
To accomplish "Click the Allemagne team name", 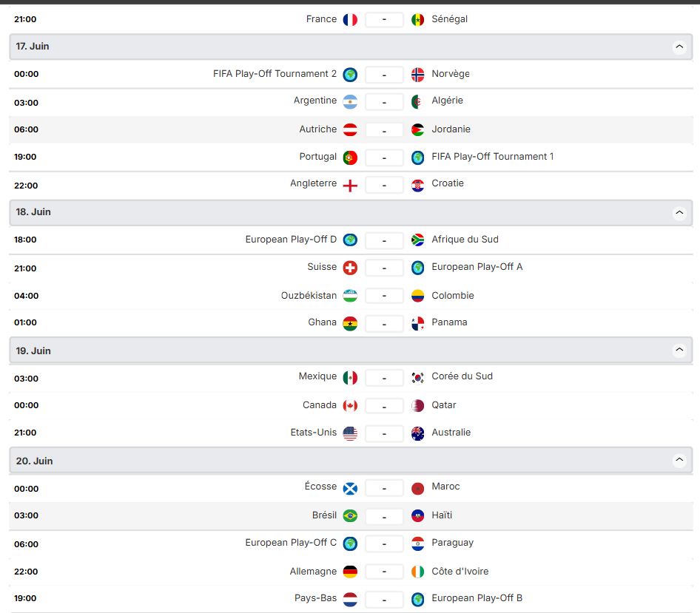I will tap(313, 572).
